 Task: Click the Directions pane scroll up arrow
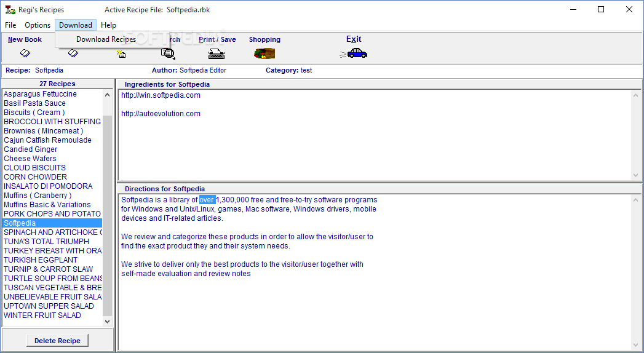point(636,200)
